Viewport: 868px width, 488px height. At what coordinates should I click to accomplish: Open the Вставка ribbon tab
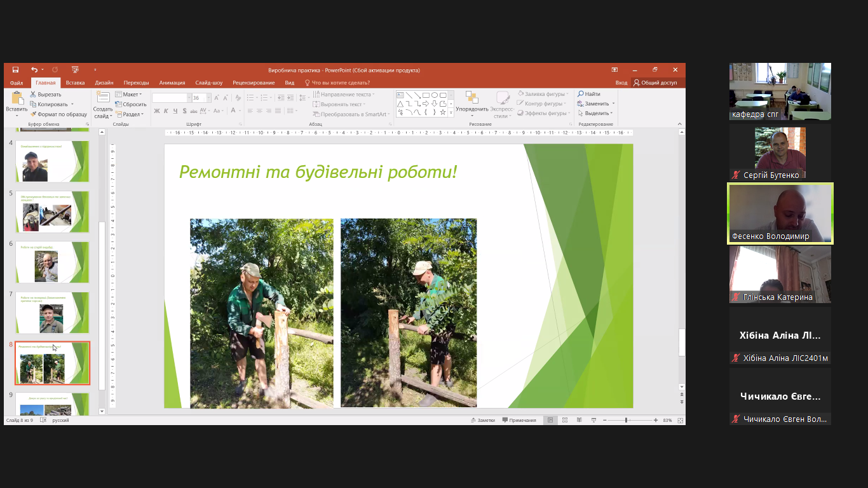coord(75,83)
